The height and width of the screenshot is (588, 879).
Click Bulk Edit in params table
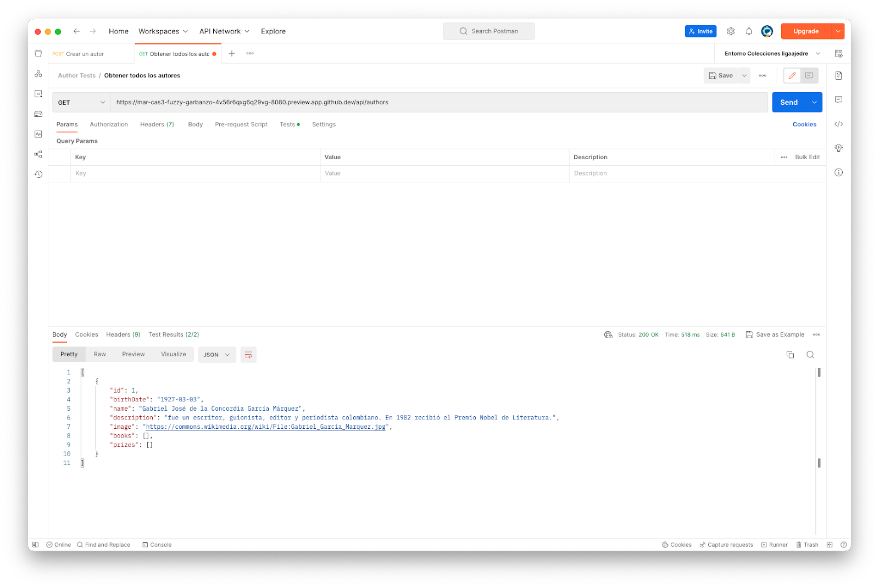pyautogui.click(x=807, y=157)
